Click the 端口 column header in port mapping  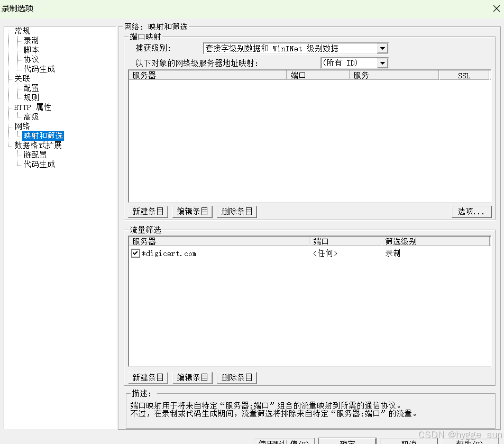[318, 75]
